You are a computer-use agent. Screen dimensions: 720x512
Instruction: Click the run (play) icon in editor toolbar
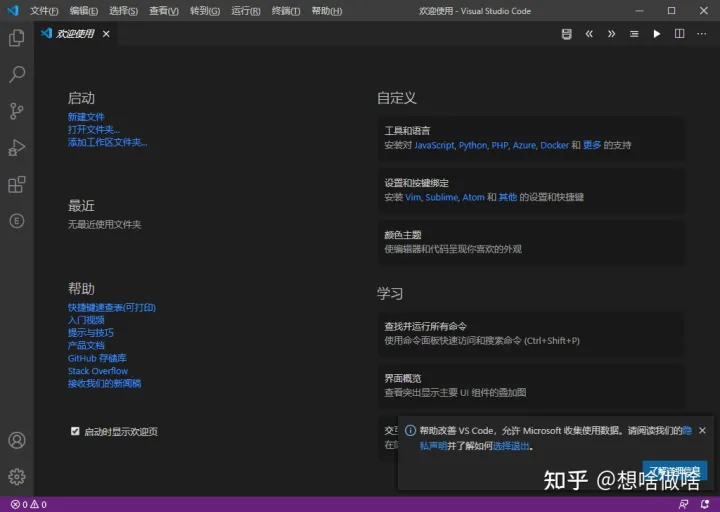coord(657,34)
